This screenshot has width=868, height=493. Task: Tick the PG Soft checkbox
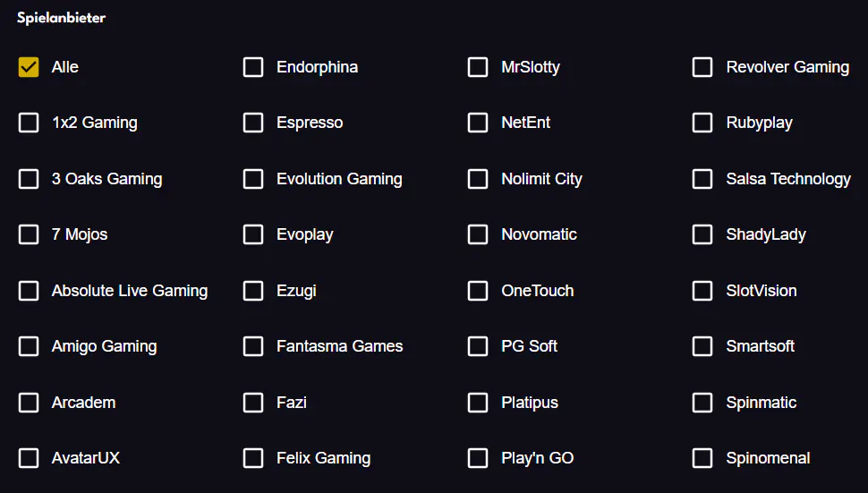pos(478,346)
